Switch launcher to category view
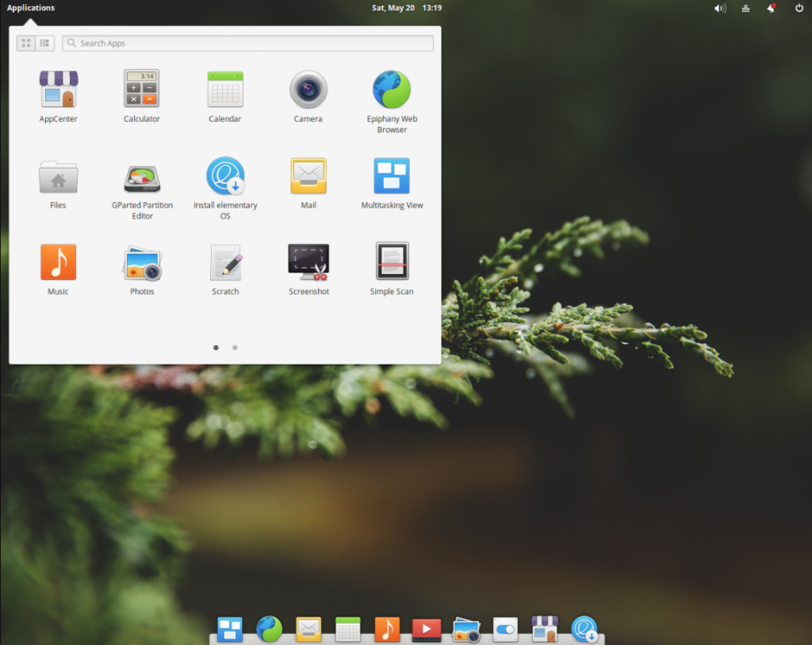This screenshot has width=812, height=645. (x=44, y=44)
